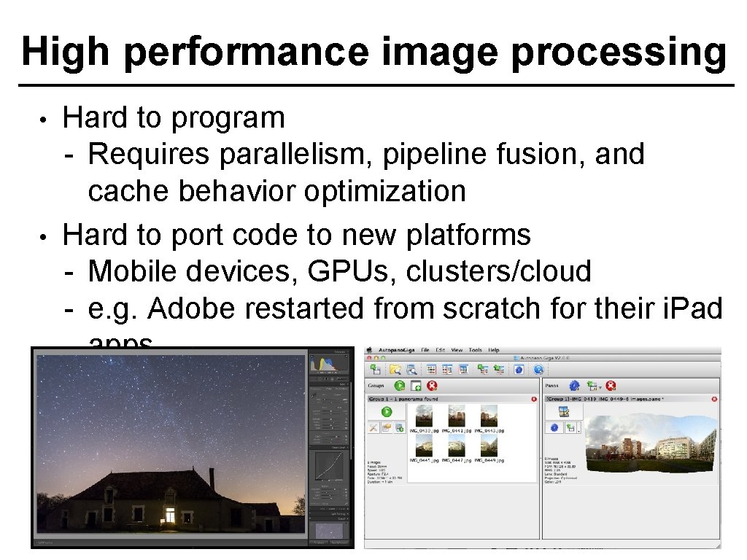Click the red X icon beside Groups controls
Screen dimensions: 747x560
[x=432, y=386]
